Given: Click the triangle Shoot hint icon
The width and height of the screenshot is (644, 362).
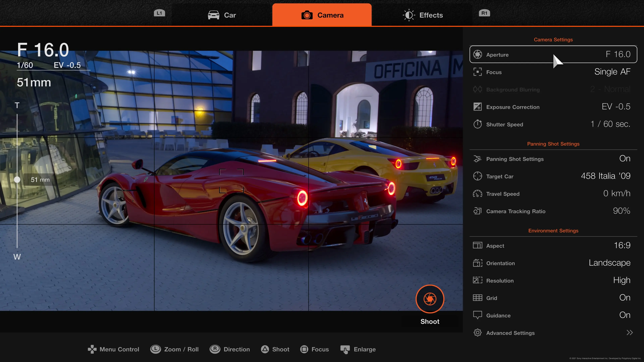Looking at the screenshot, I should coord(265,349).
